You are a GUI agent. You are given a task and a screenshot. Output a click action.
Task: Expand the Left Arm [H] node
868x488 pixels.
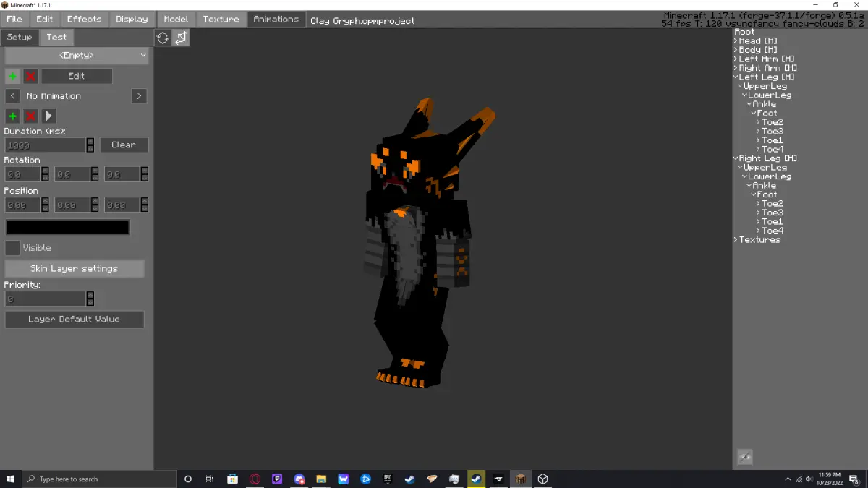(736, 59)
